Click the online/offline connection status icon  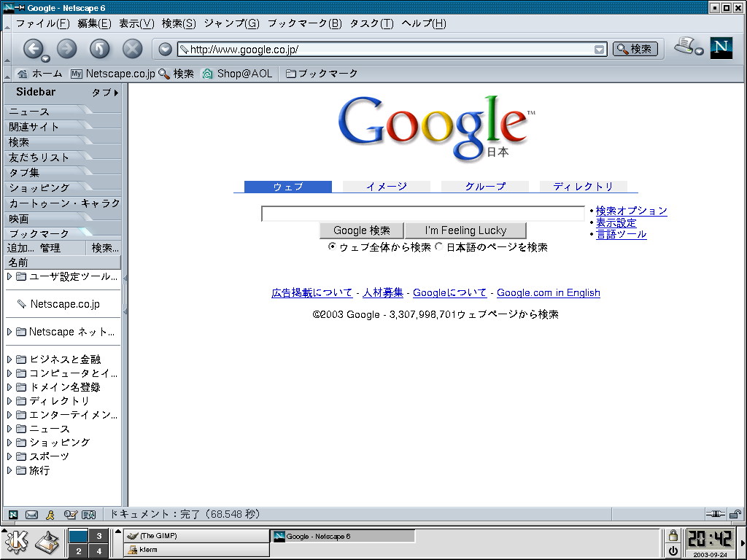[x=715, y=514]
